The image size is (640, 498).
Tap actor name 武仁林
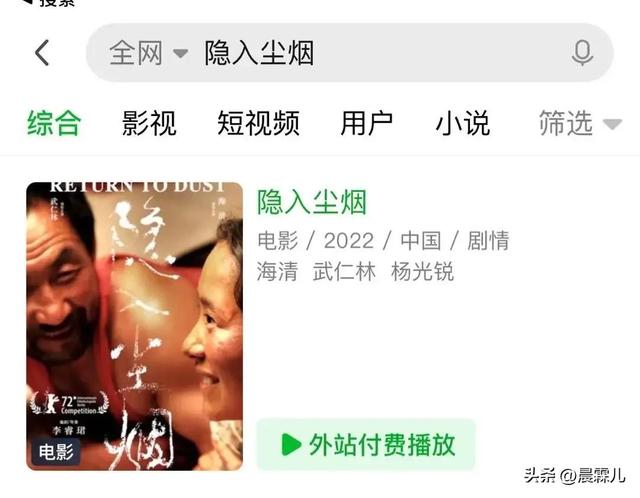tap(344, 272)
